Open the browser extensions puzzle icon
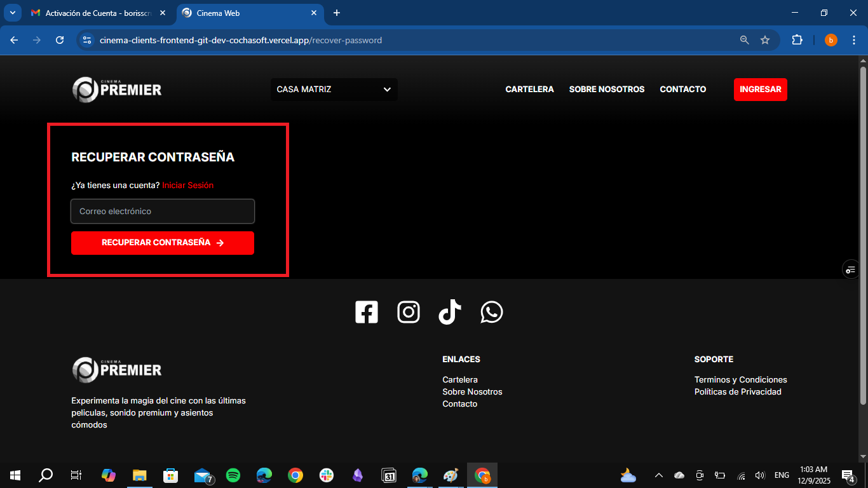 pos(797,40)
